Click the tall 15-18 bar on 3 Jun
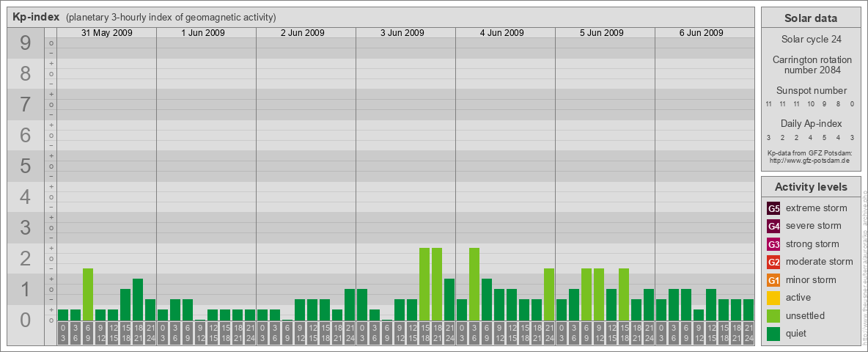The image size is (868, 352). pos(424,285)
